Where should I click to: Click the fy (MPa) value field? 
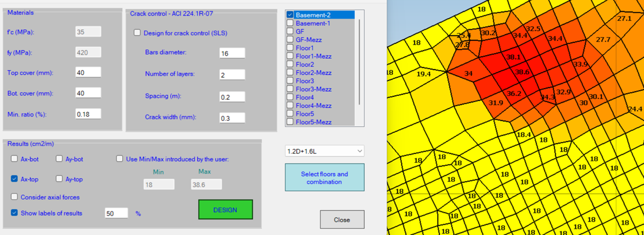coord(88,52)
